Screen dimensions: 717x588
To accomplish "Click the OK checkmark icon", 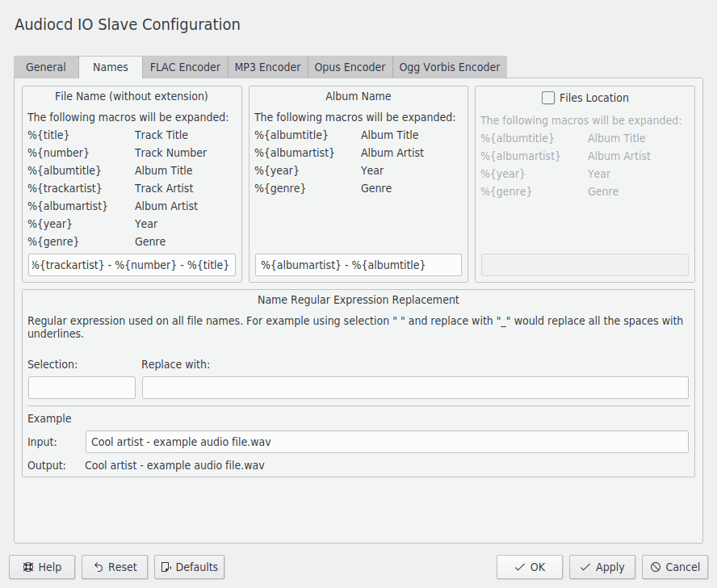I will pyautogui.click(x=519, y=567).
